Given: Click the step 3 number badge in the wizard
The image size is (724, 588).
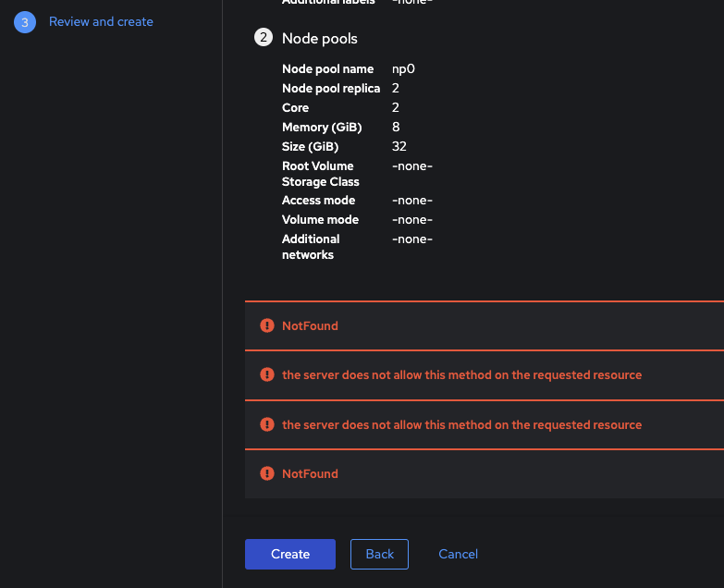Looking at the screenshot, I should pos(25,22).
